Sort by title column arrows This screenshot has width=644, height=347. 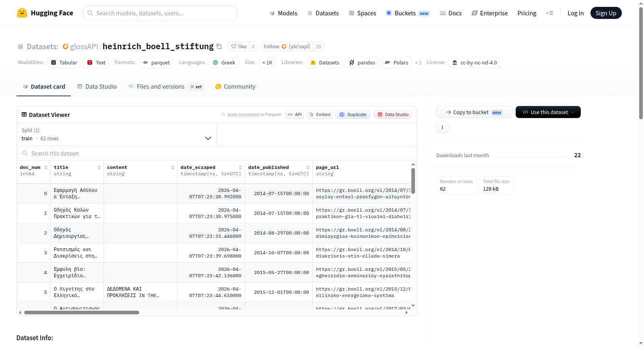tap(99, 167)
